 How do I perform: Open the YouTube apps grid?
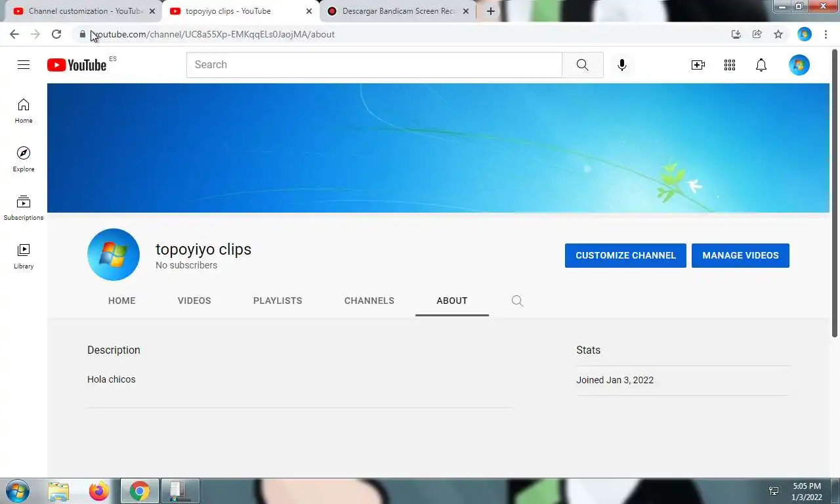pos(730,65)
